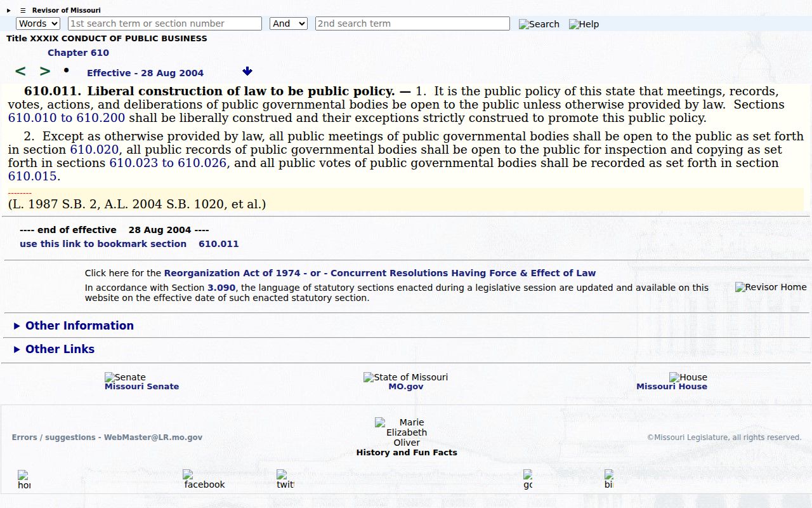
Task: Click the Errors / suggestions WebMaster email link
Action: click(107, 438)
